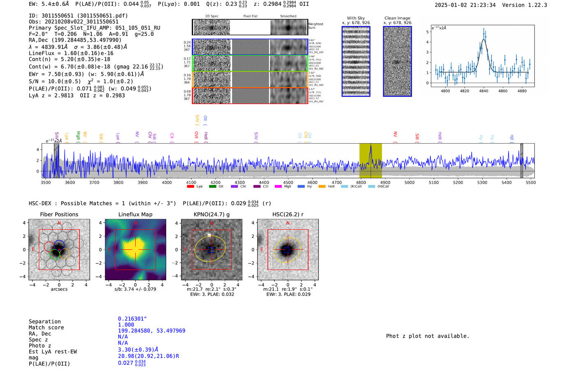Viewport: 576px width, 392px height.
Task: Click the blue square marker in HSC r image
Action: (287, 250)
